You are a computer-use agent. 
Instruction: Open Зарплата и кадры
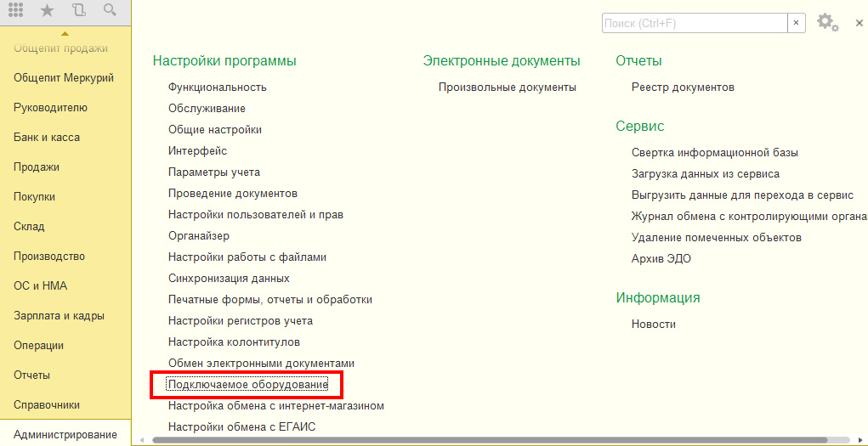(60, 316)
